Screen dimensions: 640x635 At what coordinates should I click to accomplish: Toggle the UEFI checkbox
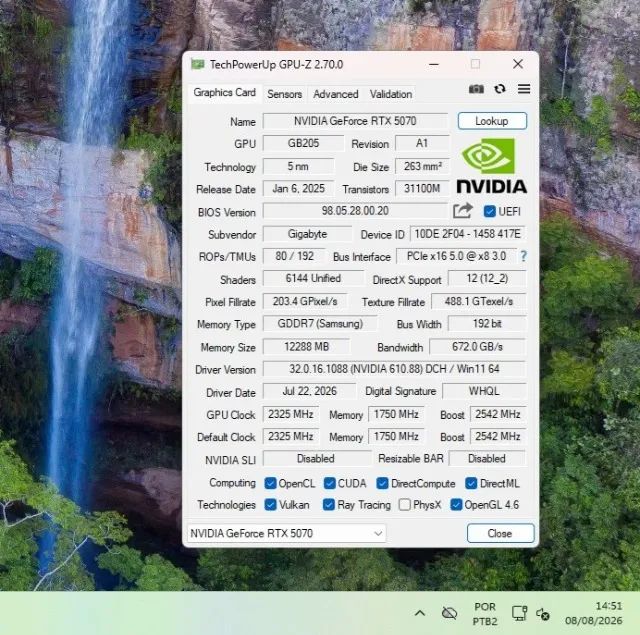tap(489, 211)
